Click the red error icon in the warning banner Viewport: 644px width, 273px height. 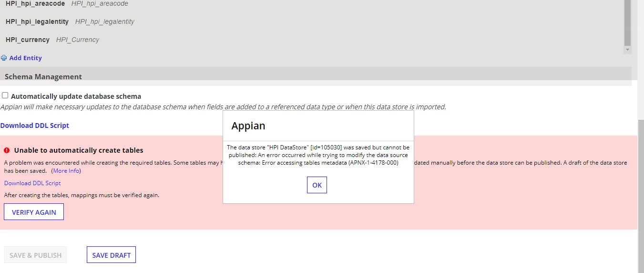[7, 150]
